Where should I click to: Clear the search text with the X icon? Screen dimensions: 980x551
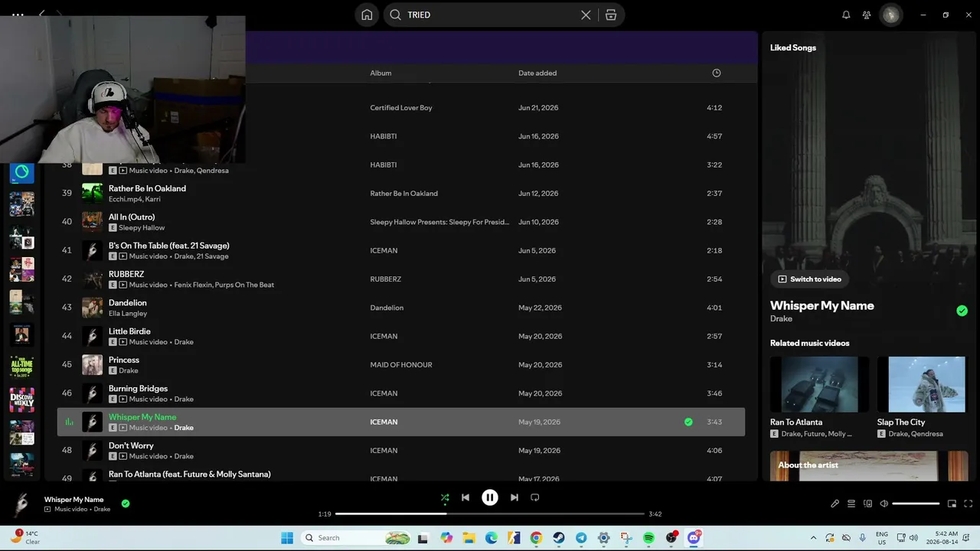coord(586,15)
